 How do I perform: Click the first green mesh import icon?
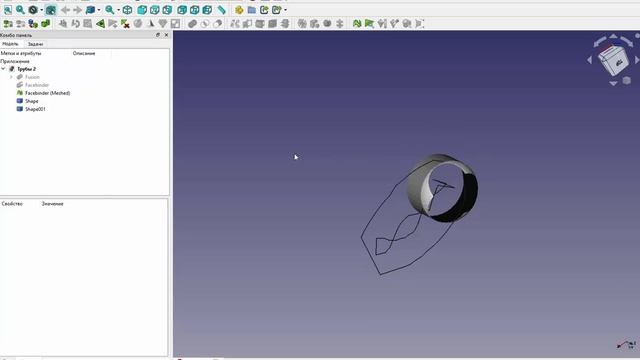(x=8, y=24)
